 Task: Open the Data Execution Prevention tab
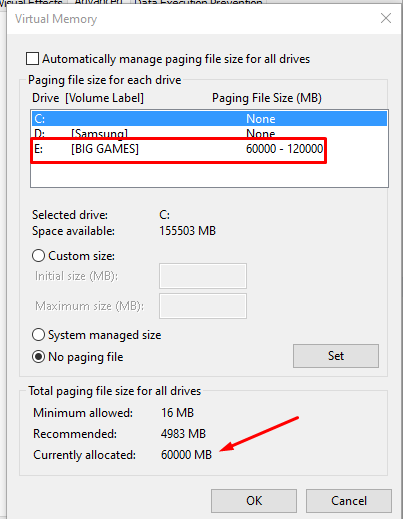pos(198,2)
